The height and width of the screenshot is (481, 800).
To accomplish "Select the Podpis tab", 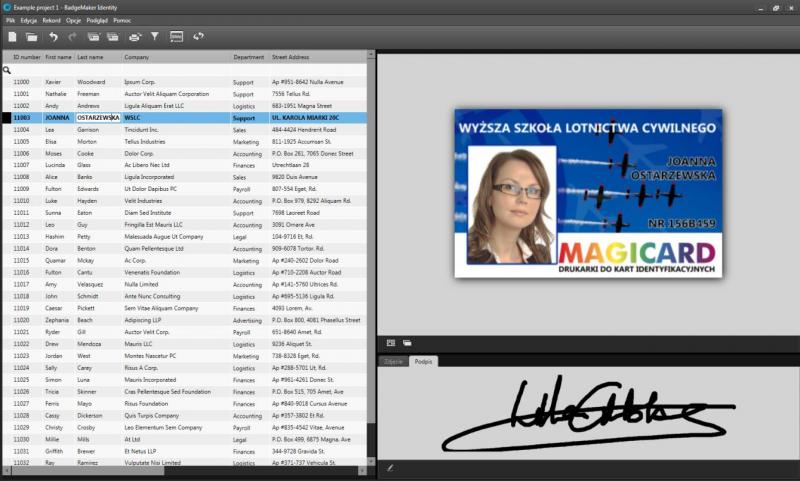I will click(x=423, y=361).
